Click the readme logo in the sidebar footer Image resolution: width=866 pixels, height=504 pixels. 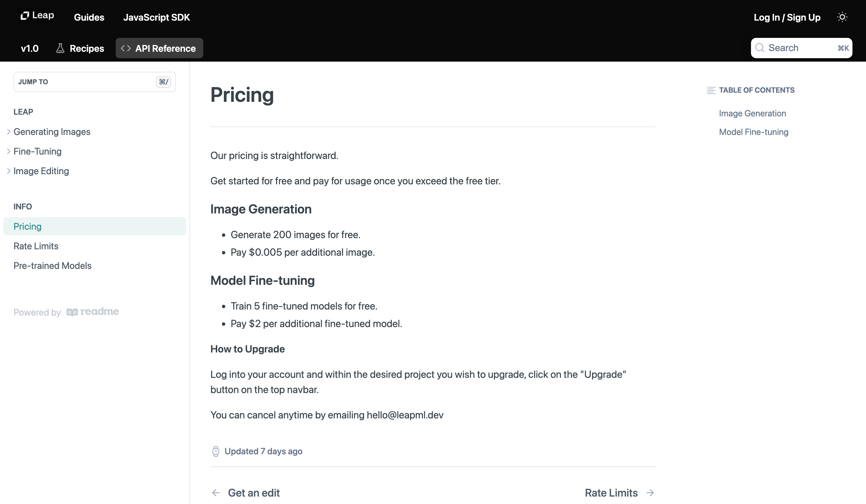[x=92, y=312]
